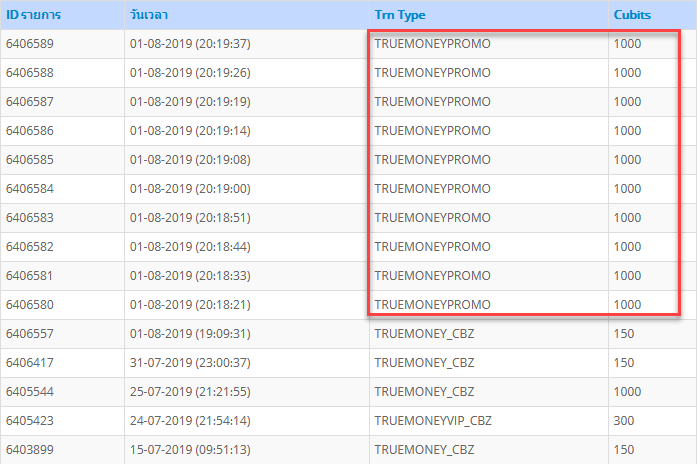The image size is (697, 464).
Task: Select transaction ID 6406584
Action: point(30,188)
